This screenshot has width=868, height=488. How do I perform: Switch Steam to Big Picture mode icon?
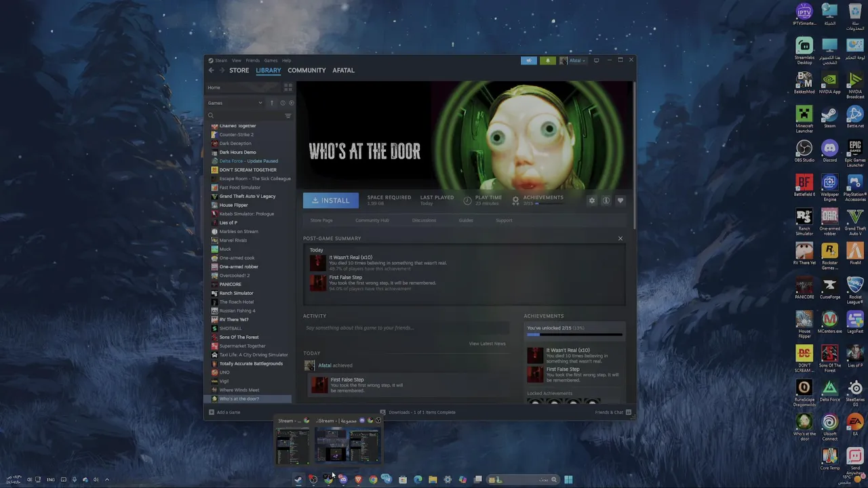(596, 60)
